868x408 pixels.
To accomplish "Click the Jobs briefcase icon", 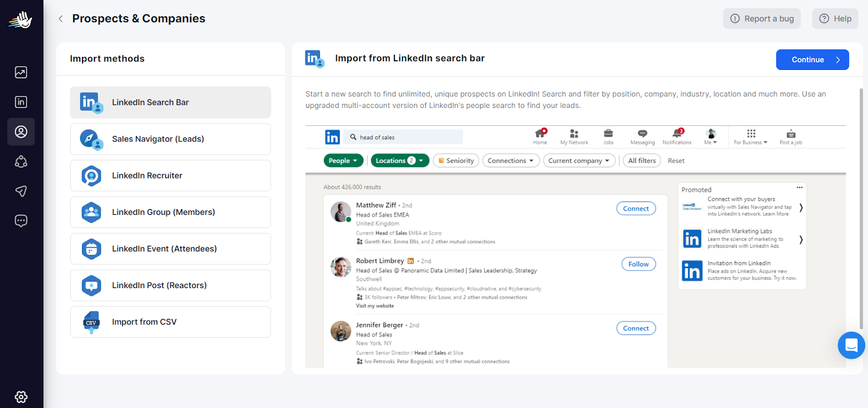I will (x=608, y=137).
